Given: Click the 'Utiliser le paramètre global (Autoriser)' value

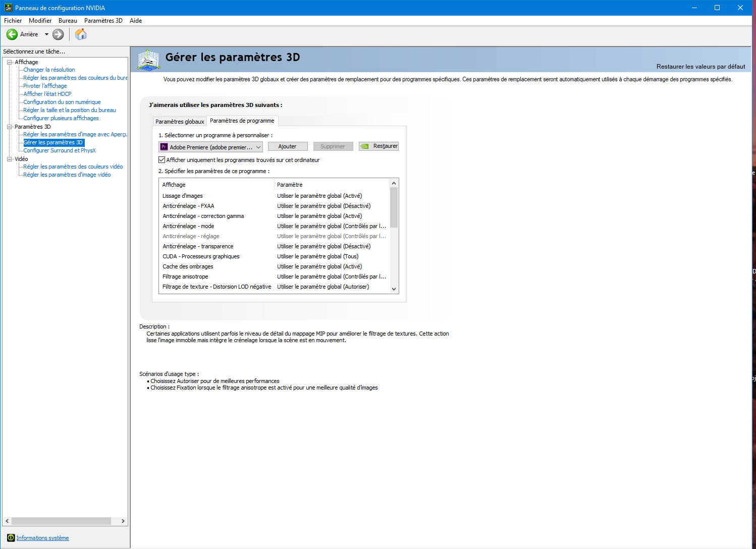Looking at the screenshot, I should pos(323,287).
